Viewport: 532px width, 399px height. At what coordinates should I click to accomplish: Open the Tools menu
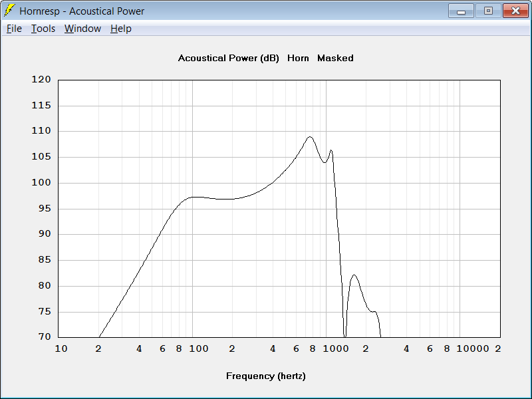tap(43, 29)
